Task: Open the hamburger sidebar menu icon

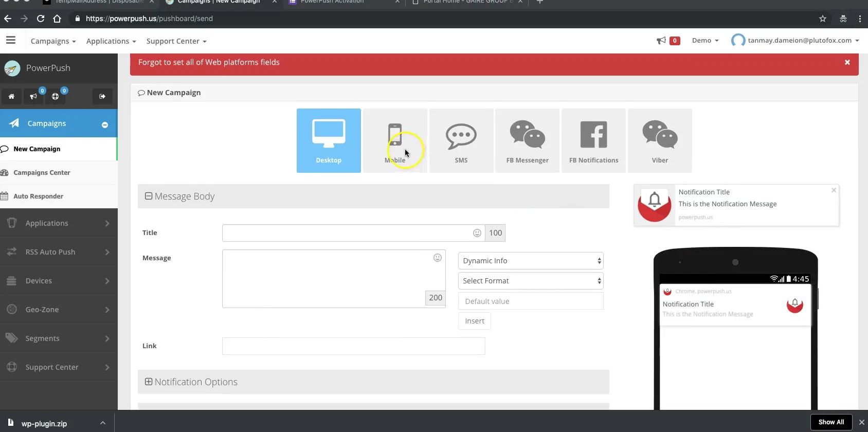Action: pos(11,40)
